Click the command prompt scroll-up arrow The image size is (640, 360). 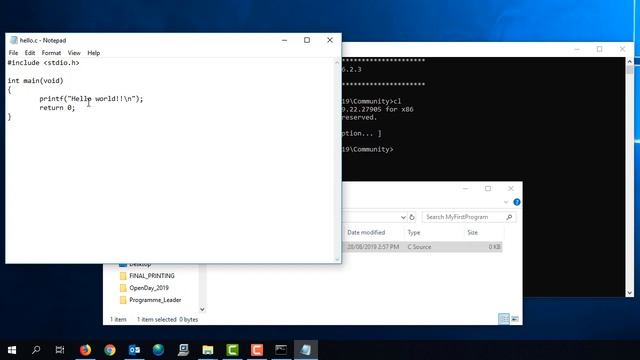click(x=629, y=61)
